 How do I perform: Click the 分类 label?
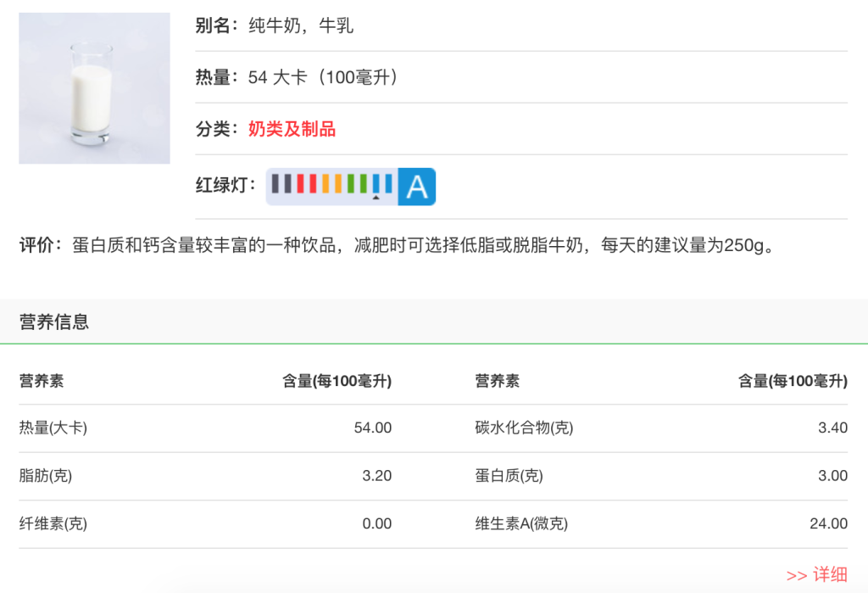click(x=216, y=129)
